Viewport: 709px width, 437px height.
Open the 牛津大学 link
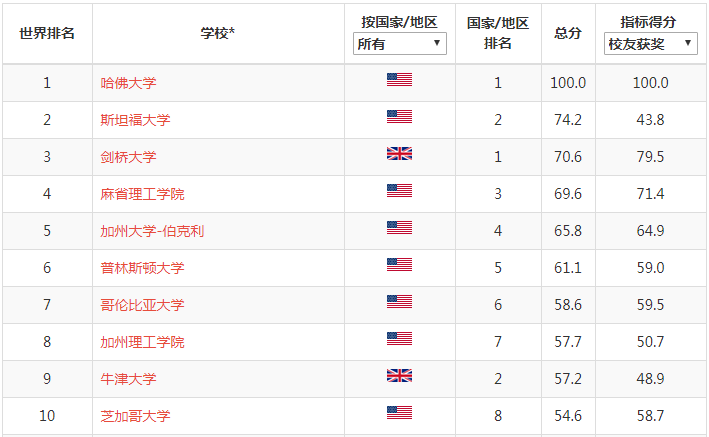pos(128,379)
